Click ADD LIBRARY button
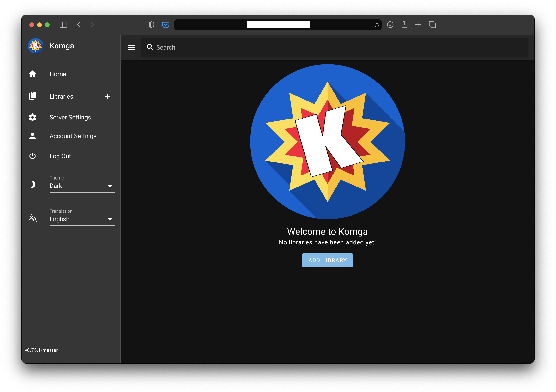Screen dimensions: 556x392 (327, 260)
